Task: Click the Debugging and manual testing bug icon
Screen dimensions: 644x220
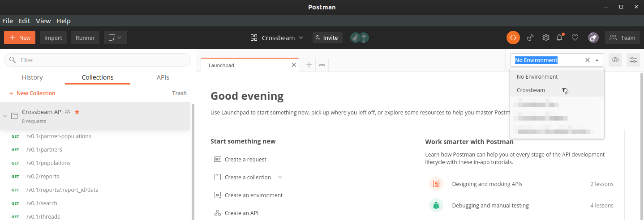Action: [x=436, y=205]
